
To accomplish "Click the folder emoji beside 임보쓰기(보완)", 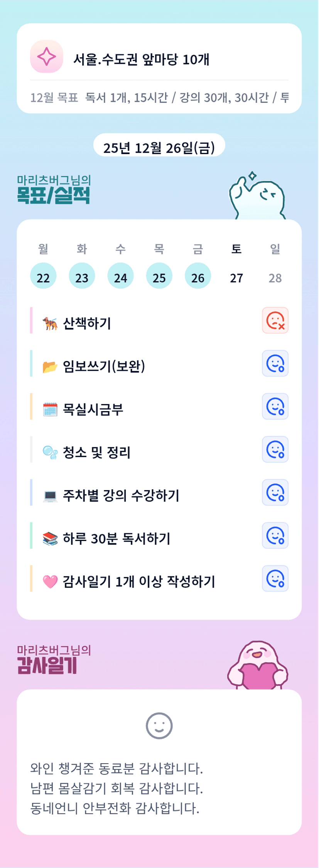I will [50, 366].
